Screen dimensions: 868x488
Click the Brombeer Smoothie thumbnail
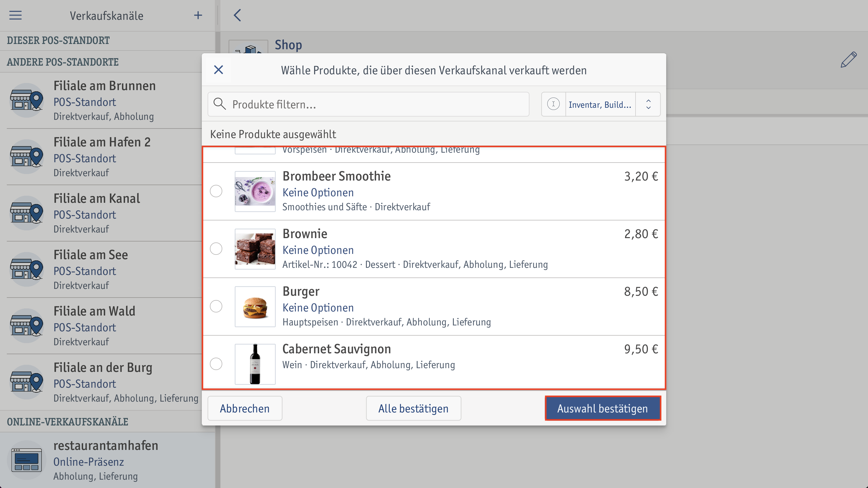[x=255, y=191]
